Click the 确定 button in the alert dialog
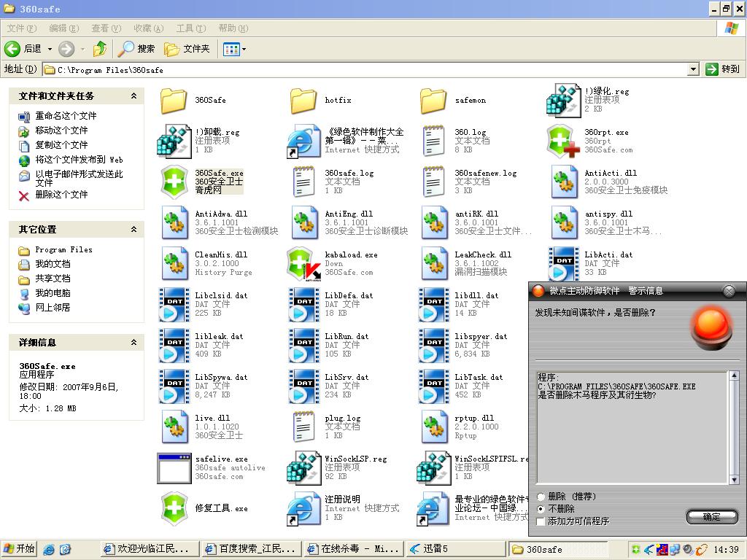 click(712, 517)
